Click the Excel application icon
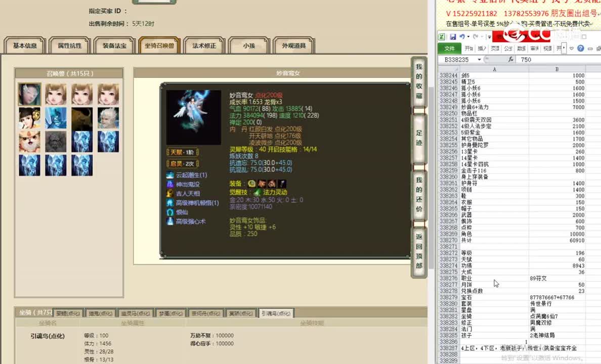 442,37
